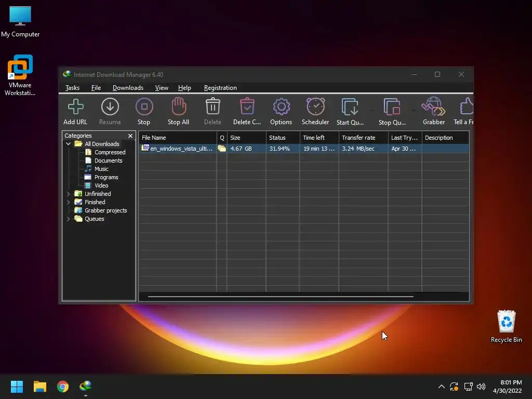
Task: Show hidden system tray icons chevron
Action: click(x=442, y=387)
